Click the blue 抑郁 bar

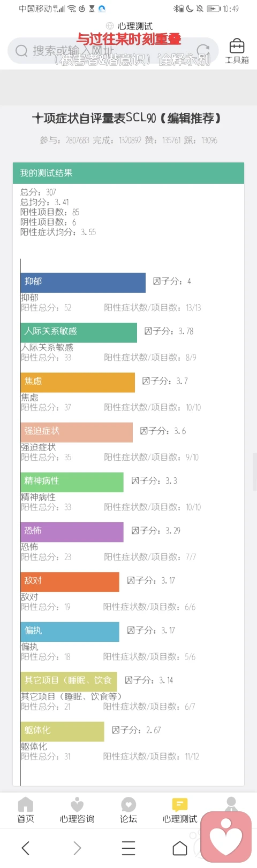tap(83, 283)
